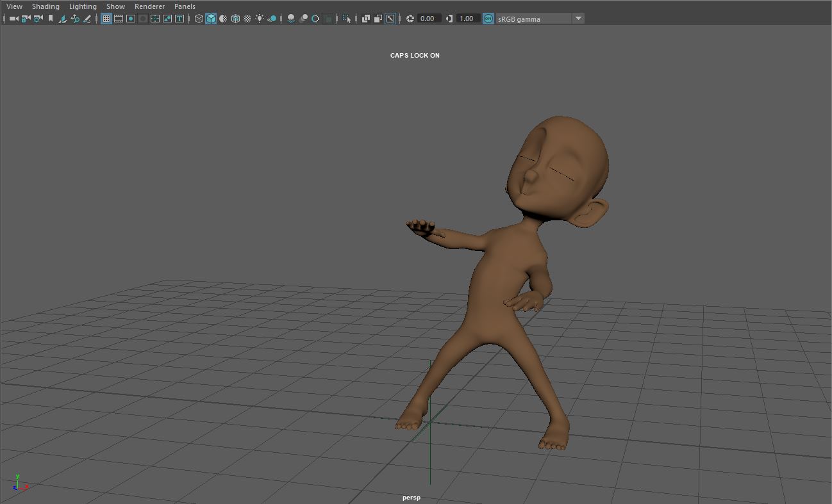Toggle Multisample Anti-aliasing icon

(315, 19)
